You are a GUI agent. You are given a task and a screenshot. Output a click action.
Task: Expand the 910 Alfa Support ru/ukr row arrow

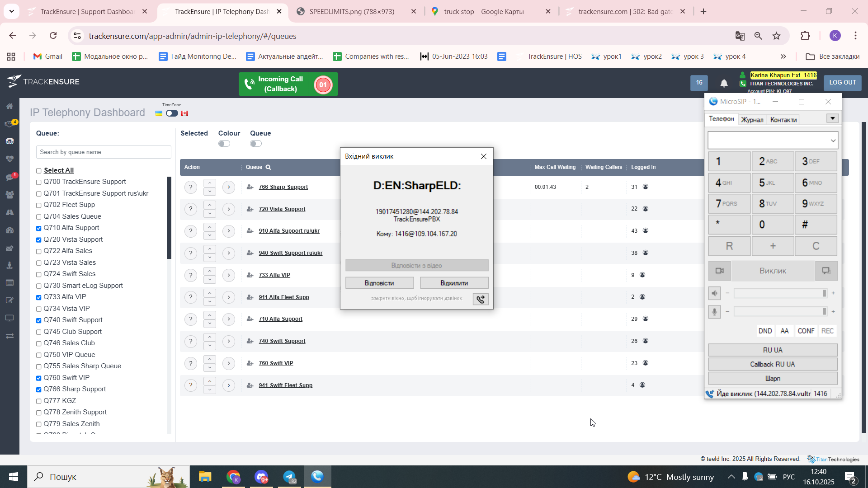[x=229, y=231]
